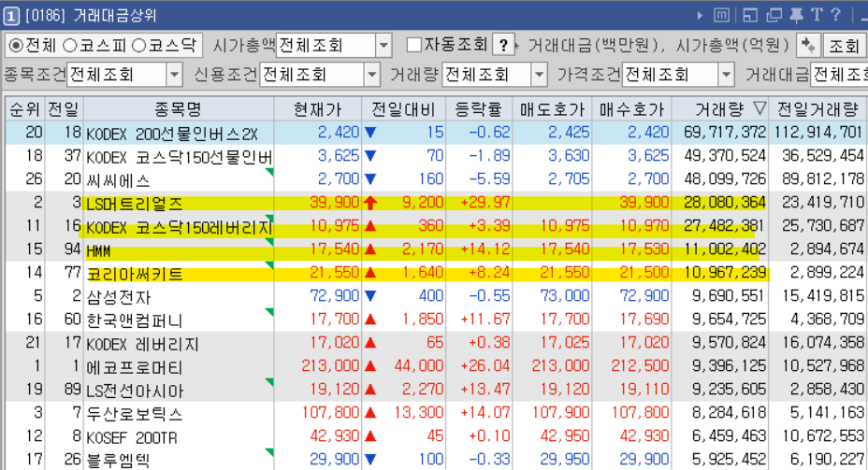
Task: Select the 코리아써키트 stock name
Action: (135, 274)
